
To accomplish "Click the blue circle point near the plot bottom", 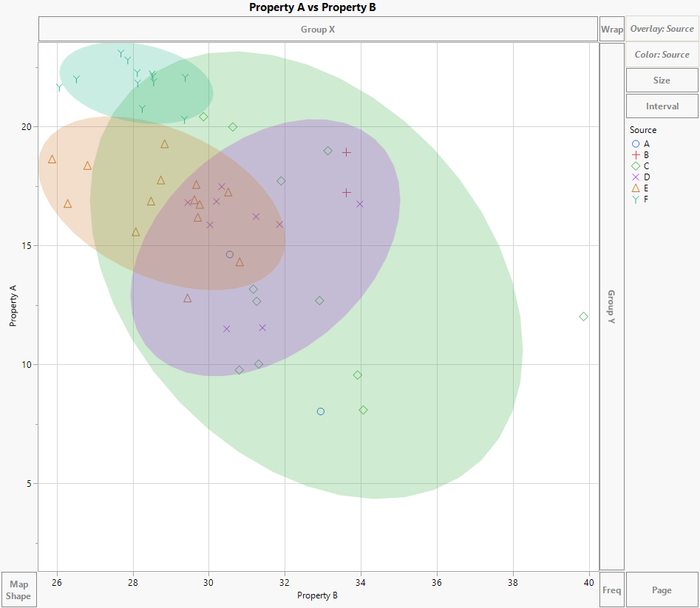I will (x=322, y=411).
